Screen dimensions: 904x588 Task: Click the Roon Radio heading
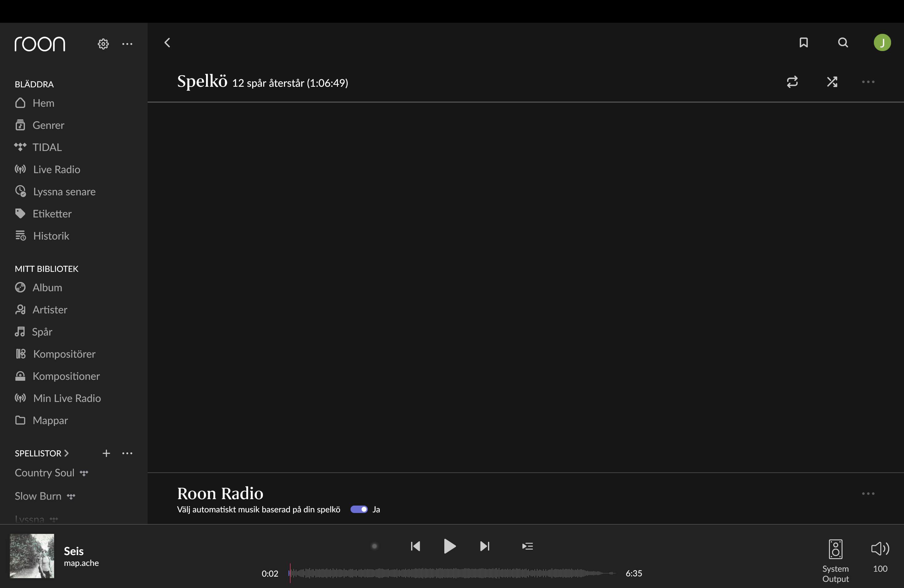tap(220, 493)
